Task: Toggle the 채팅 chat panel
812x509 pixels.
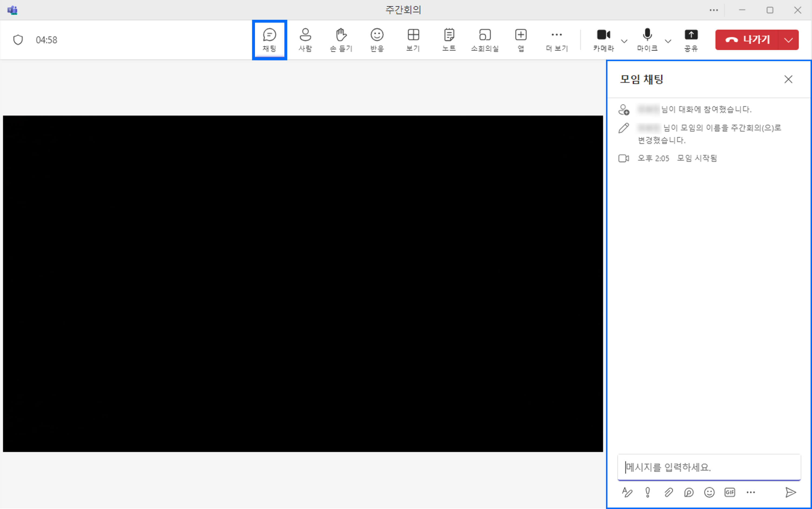Action: 269,39
